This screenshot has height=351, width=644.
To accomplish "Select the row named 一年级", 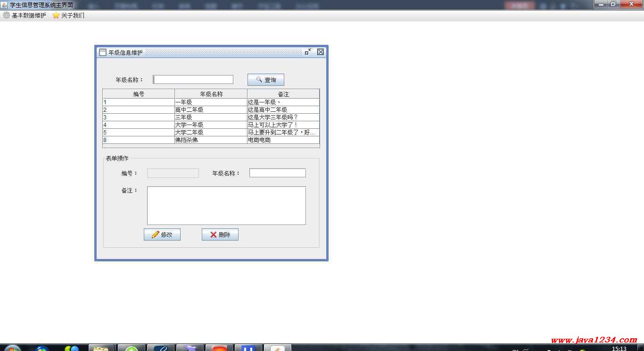I will (211, 102).
